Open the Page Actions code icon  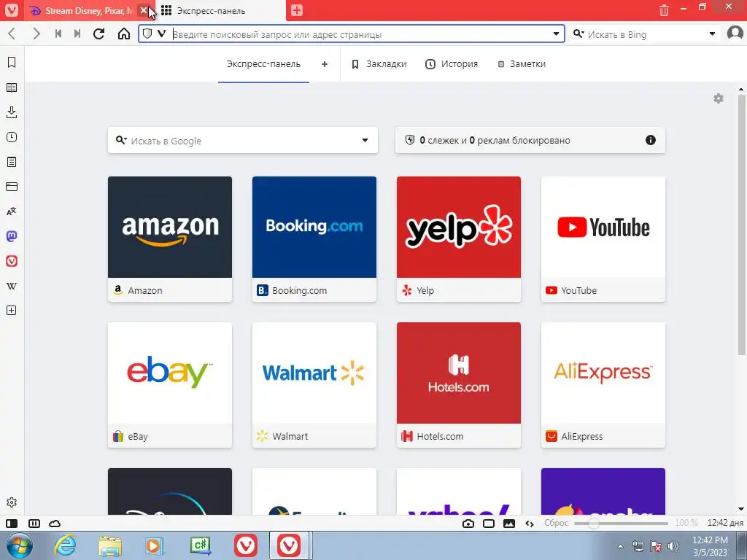point(530,524)
